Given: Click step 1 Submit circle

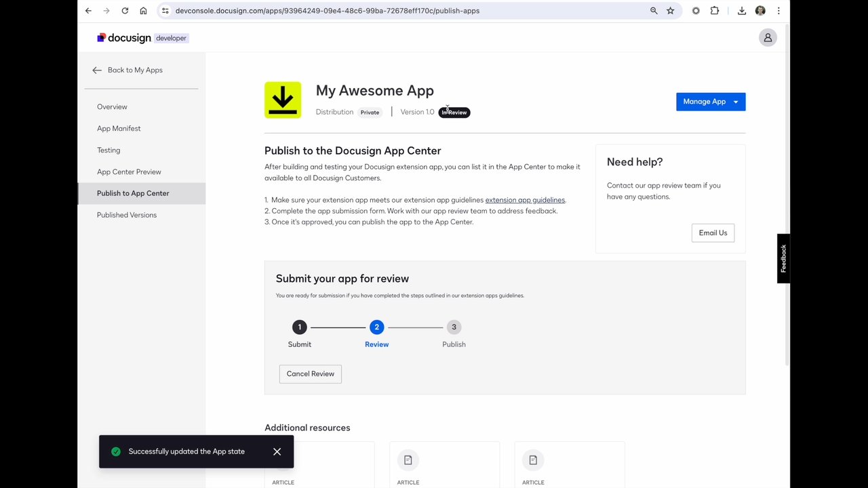Looking at the screenshot, I should click(x=300, y=327).
